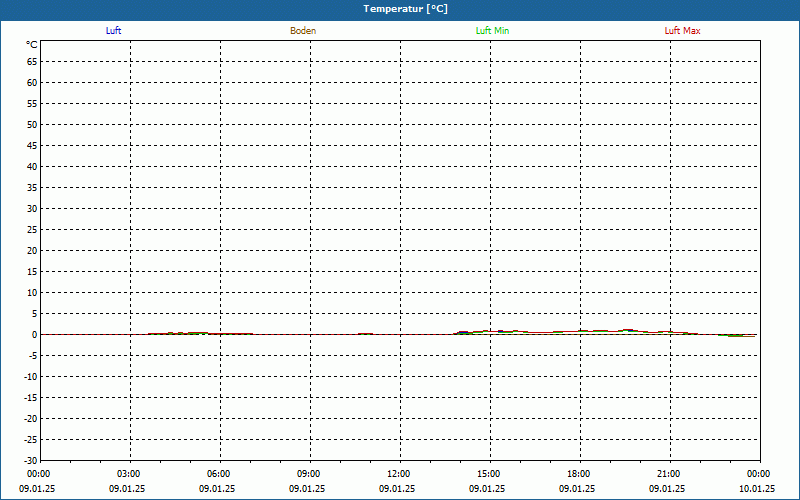Click the -15 y-axis value

click(x=32, y=397)
